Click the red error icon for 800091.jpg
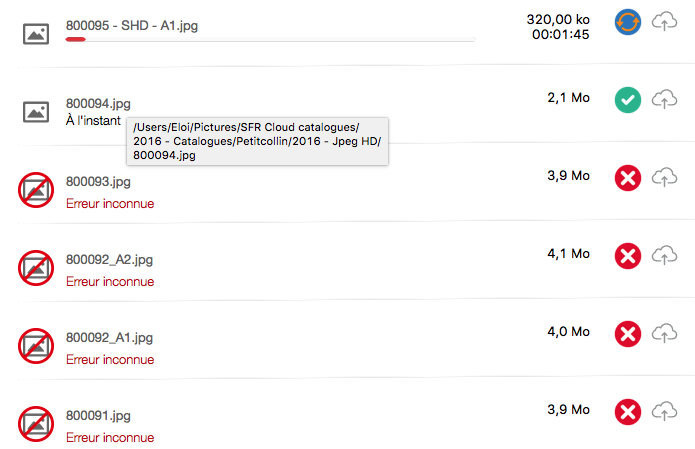The width and height of the screenshot is (695, 449). coord(627,411)
